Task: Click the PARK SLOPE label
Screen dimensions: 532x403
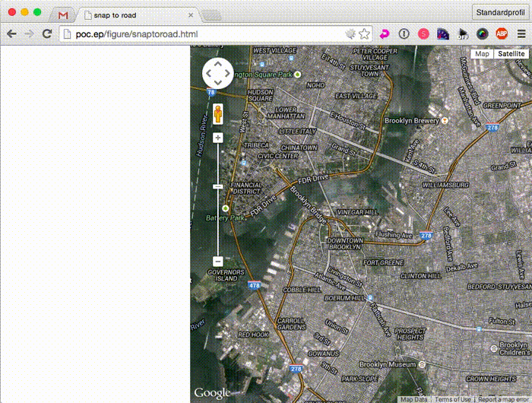Action: (x=359, y=379)
